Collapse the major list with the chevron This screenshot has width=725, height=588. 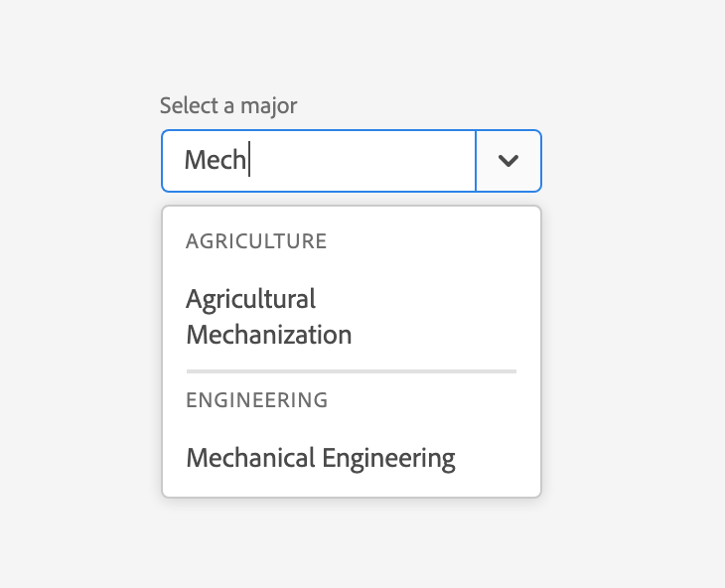[508, 161]
